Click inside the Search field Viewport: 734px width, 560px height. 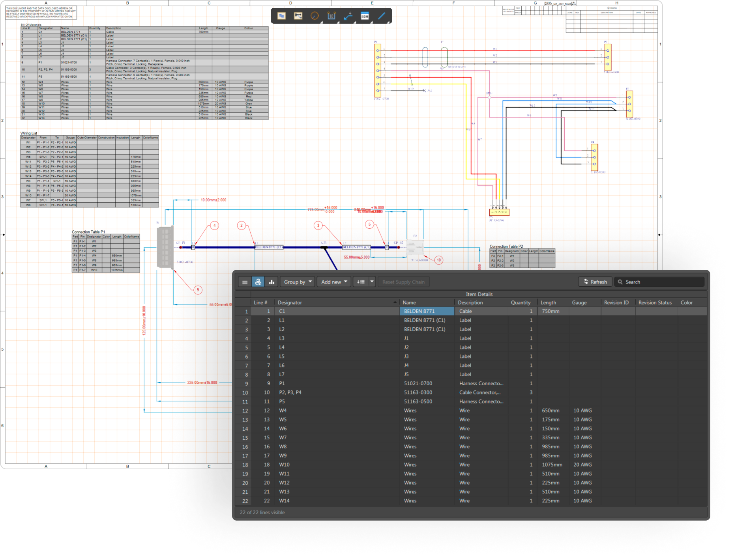(659, 282)
